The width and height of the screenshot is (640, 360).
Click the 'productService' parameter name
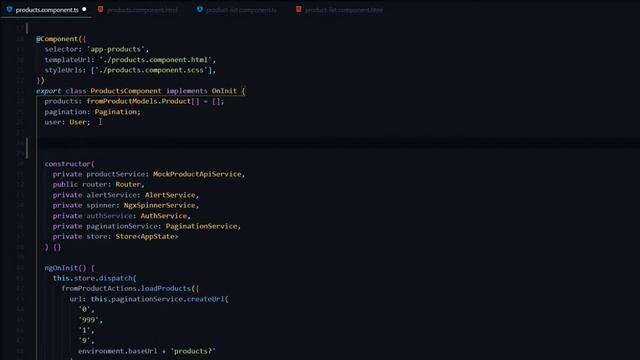tap(116, 174)
